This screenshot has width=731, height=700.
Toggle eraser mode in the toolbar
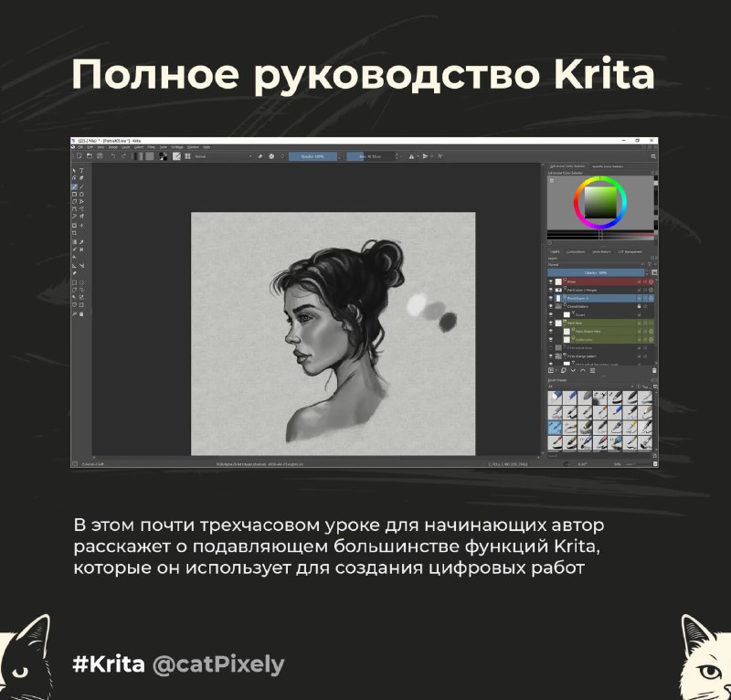click(x=260, y=156)
